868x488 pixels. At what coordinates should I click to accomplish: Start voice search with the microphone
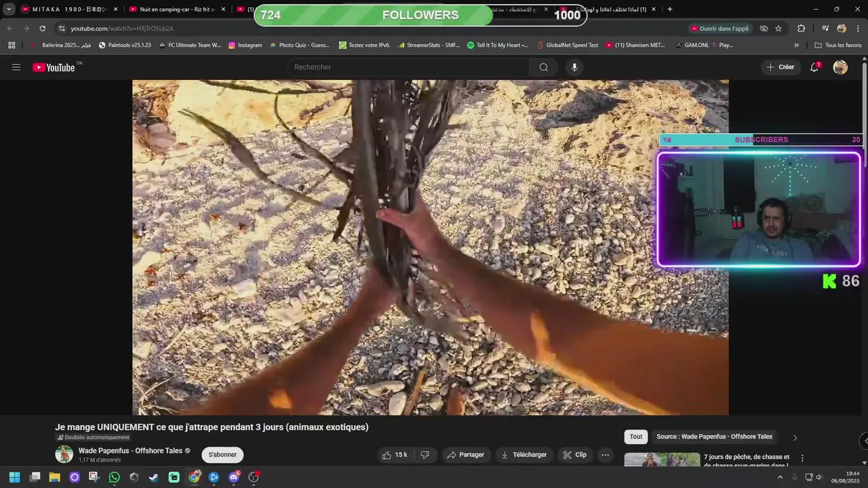(574, 67)
